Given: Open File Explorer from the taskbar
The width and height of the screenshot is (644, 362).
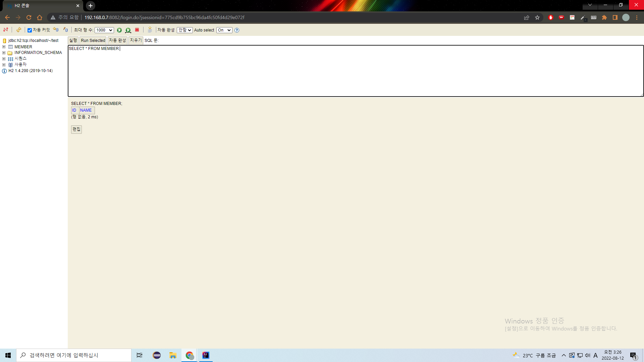Looking at the screenshot, I should click(x=173, y=355).
